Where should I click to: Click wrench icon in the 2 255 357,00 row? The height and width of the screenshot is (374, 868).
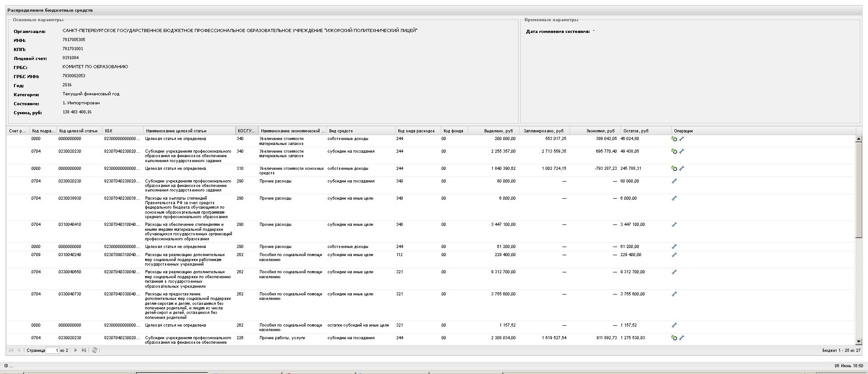pos(682,151)
